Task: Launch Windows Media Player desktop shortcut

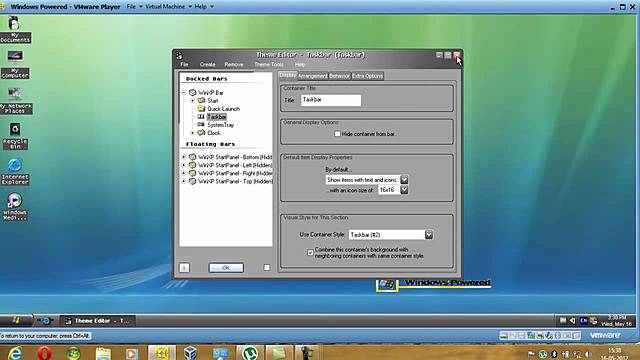Action: 15,207
